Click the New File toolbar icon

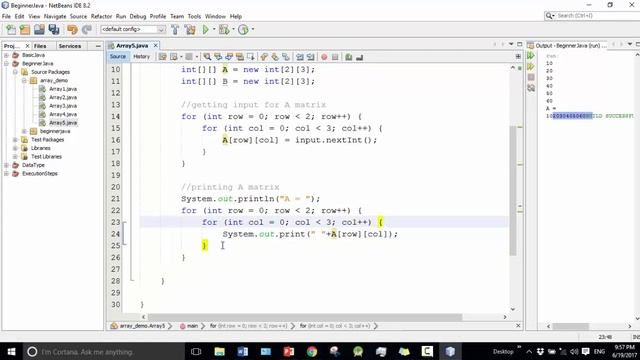pos(11,29)
